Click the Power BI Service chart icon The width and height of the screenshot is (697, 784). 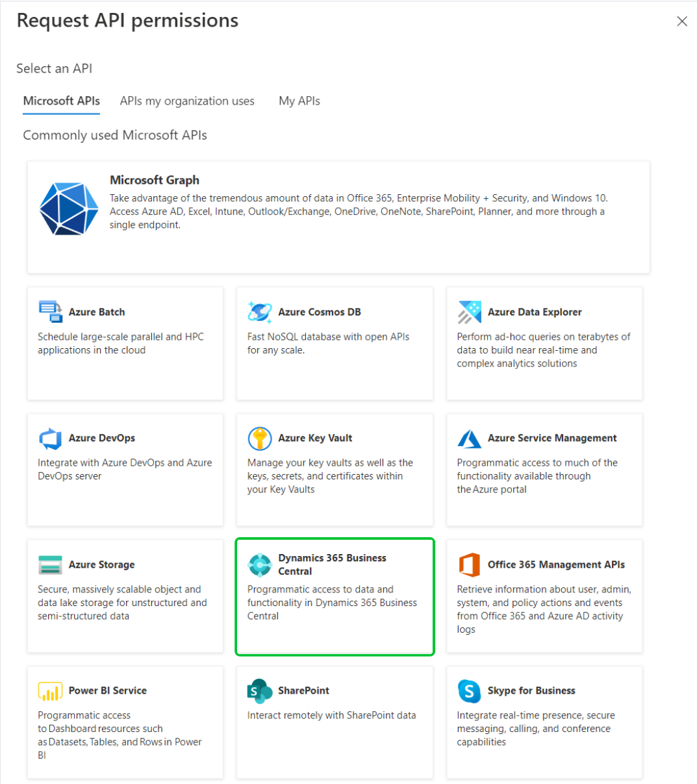coord(50,690)
